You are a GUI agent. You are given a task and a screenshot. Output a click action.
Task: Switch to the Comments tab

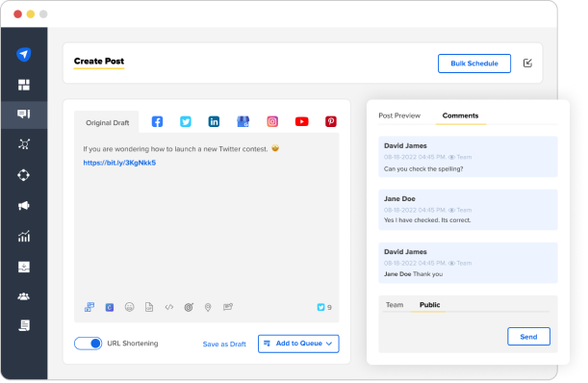point(461,115)
